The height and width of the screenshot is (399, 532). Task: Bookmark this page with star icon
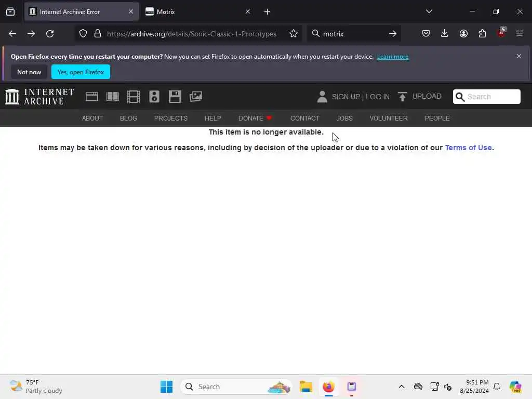click(294, 34)
